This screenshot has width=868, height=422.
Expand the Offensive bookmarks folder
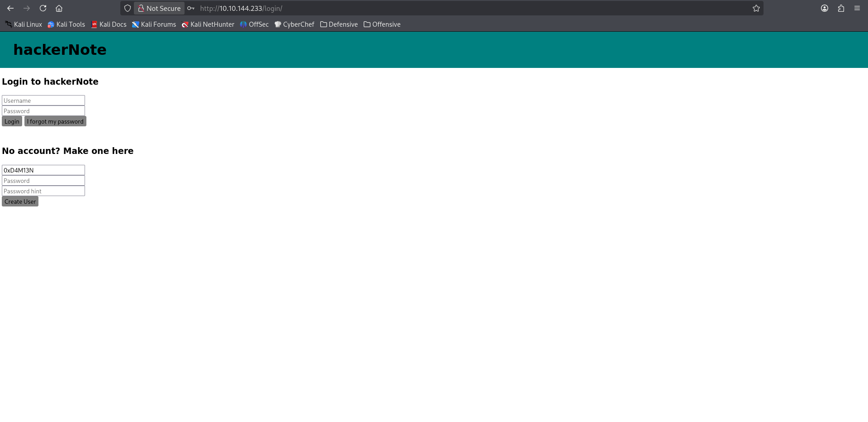tap(382, 24)
